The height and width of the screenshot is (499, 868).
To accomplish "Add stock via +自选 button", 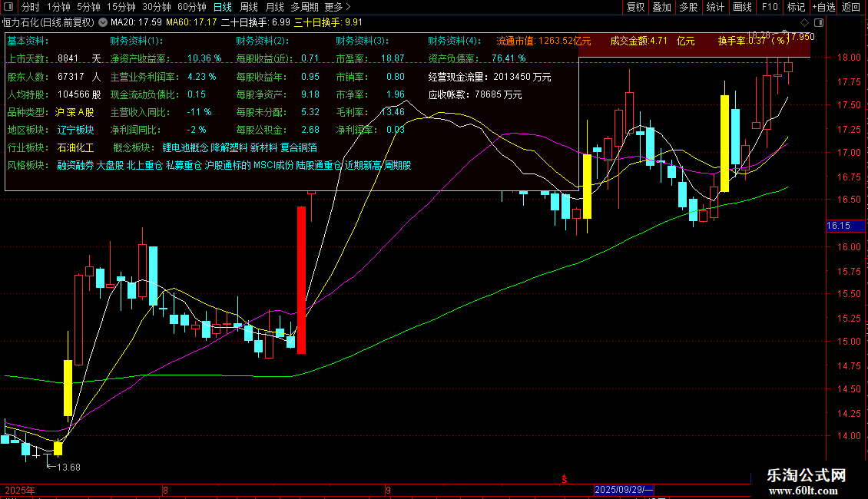I will pyautogui.click(x=823, y=7).
